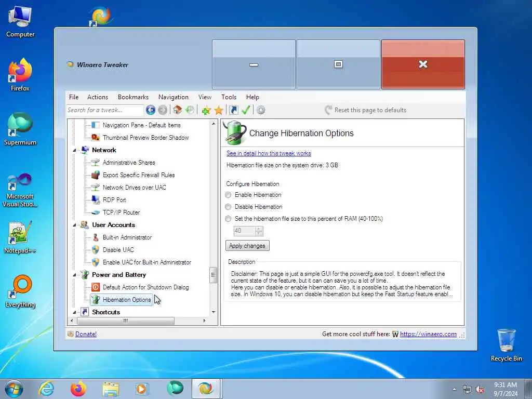This screenshot has width=532, height=399.
Task: Click the green toolbar icon beside Home
Action: (x=190, y=110)
